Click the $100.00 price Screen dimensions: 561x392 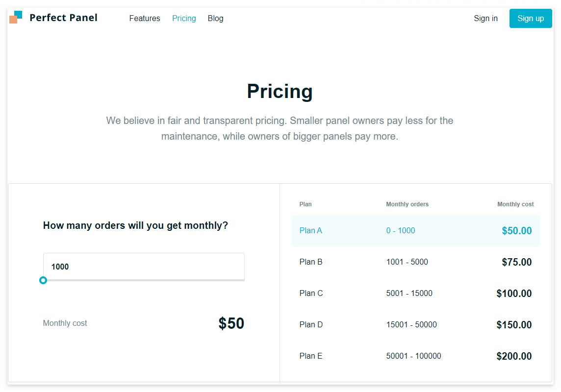(x=514, y=294)
